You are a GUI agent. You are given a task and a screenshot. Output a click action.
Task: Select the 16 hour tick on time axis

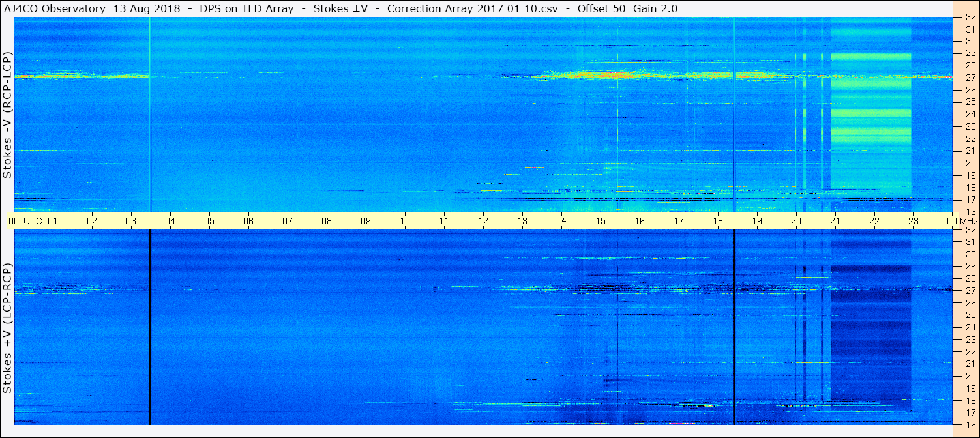640,221
